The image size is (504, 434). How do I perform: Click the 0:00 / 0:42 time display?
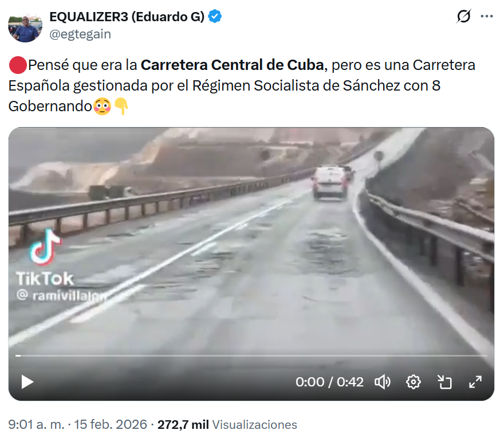pyautogui.click(x=329, y=382)
